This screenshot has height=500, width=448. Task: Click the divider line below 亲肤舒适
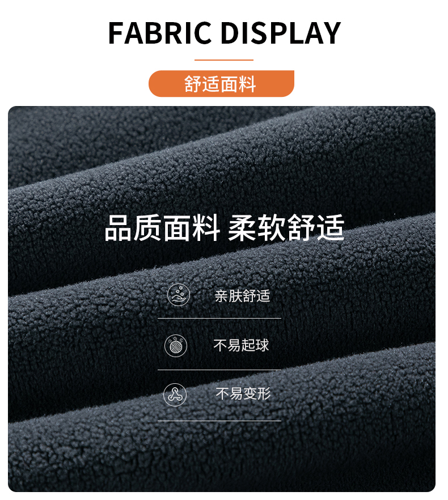pos(219,318)
